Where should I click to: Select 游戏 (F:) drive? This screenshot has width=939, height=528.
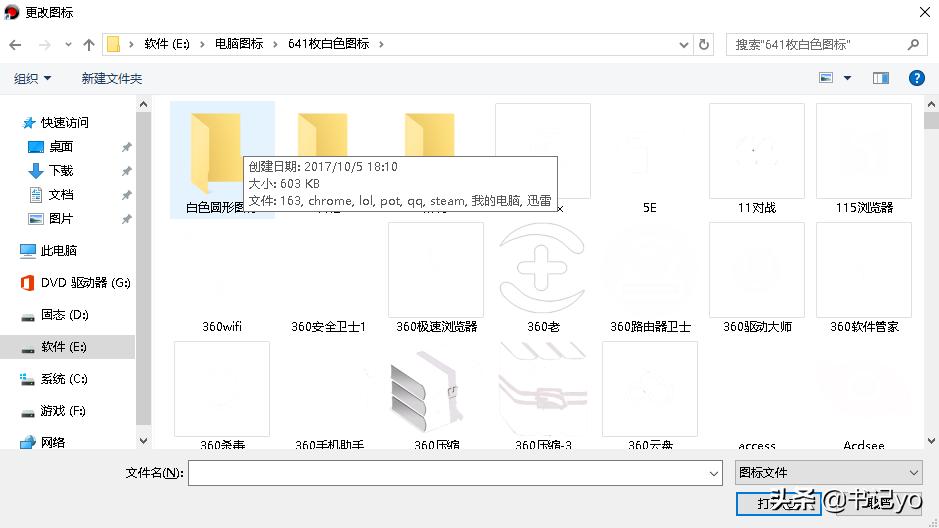click(63, 411)
